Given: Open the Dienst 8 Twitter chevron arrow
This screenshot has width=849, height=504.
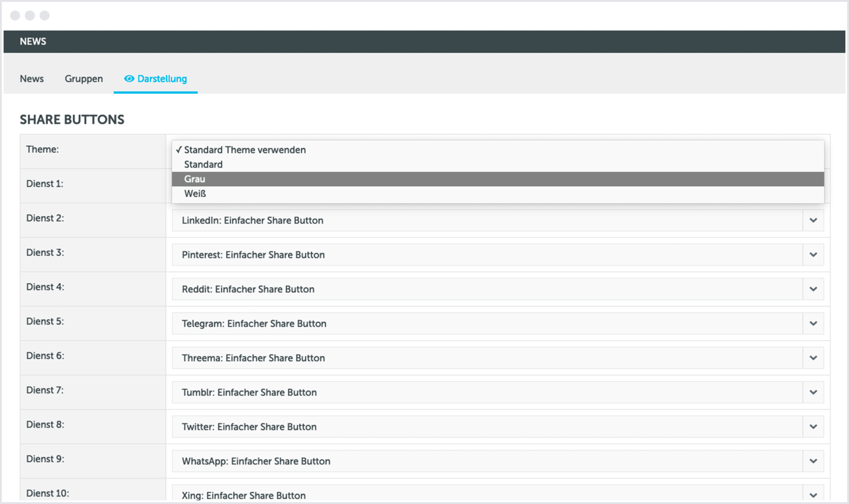Looking at the screenshot, I should pyautogui.click(x=813, y=427).
